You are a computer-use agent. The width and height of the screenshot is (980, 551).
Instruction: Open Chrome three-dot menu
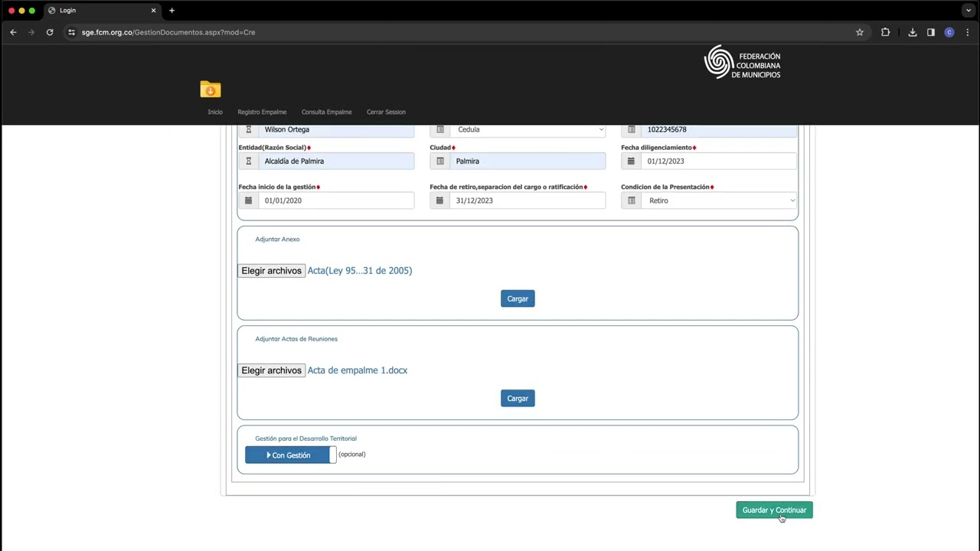(x=968, y=32)
